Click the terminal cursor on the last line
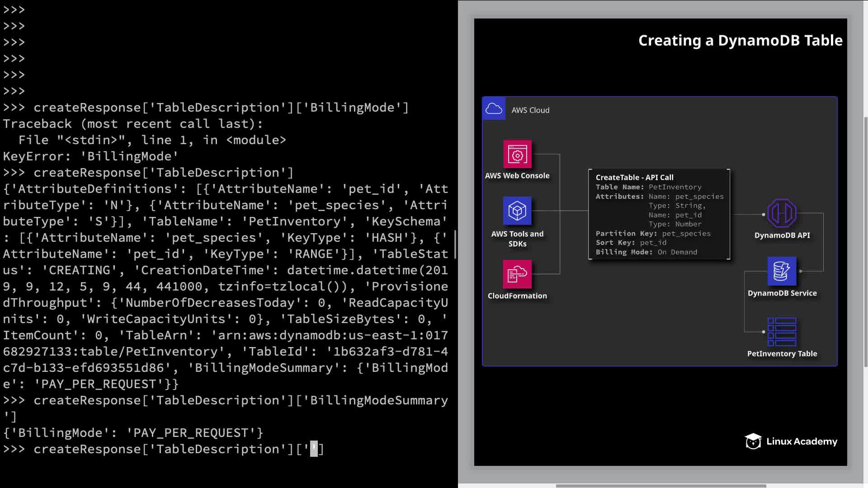The image size is (868, 488). point(314,449)
